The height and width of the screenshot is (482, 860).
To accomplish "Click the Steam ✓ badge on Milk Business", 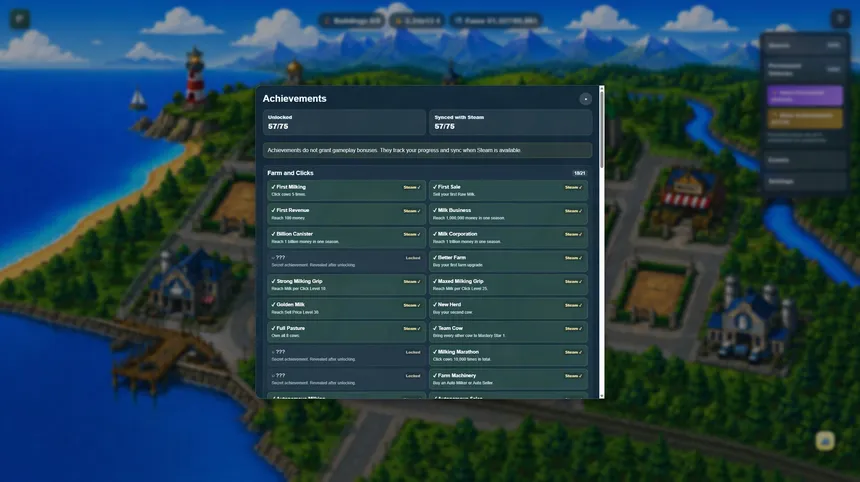I will [x=573, y=211].
